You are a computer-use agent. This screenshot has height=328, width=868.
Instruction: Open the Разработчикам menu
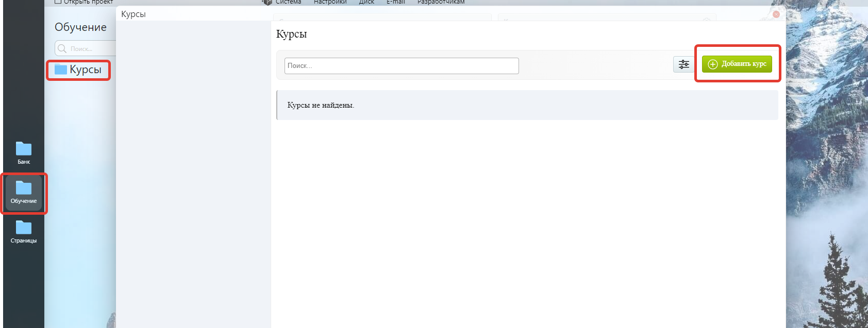pos(441,2)
